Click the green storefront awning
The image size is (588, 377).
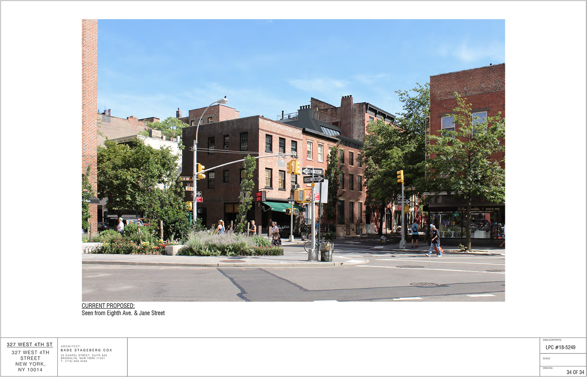(279, 206)
